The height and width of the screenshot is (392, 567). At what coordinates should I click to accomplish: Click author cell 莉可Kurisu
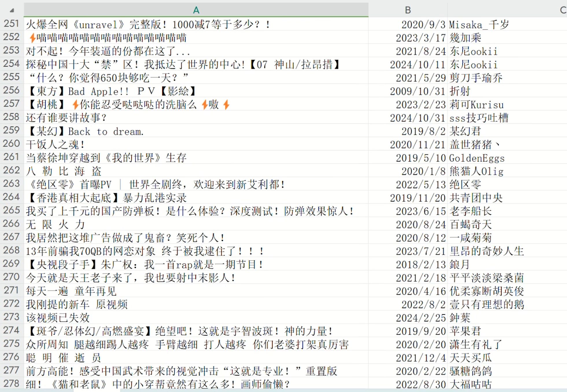pos(507,104)
